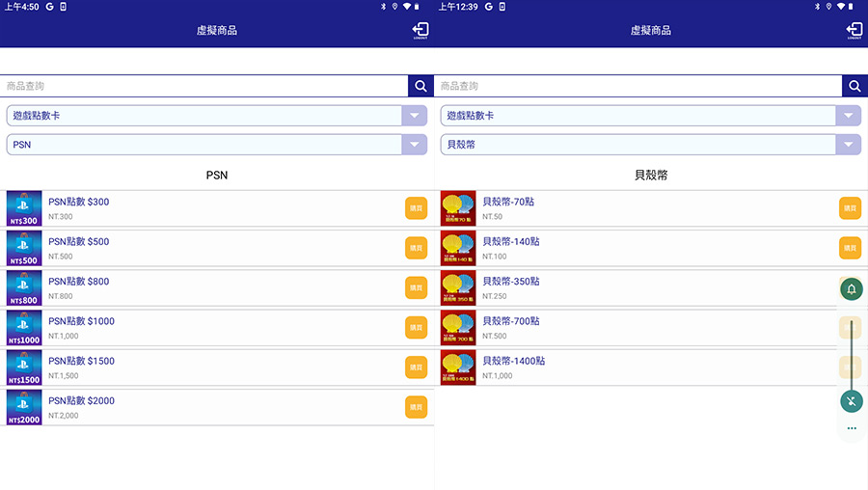
Task: Open left 遊戲點數卡 category dropdown
Action: [216, 116]
